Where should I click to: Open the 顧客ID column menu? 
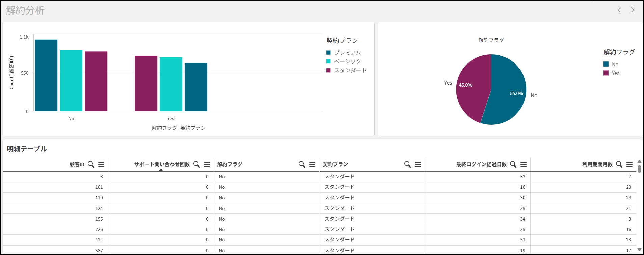(x=101, y=164)
